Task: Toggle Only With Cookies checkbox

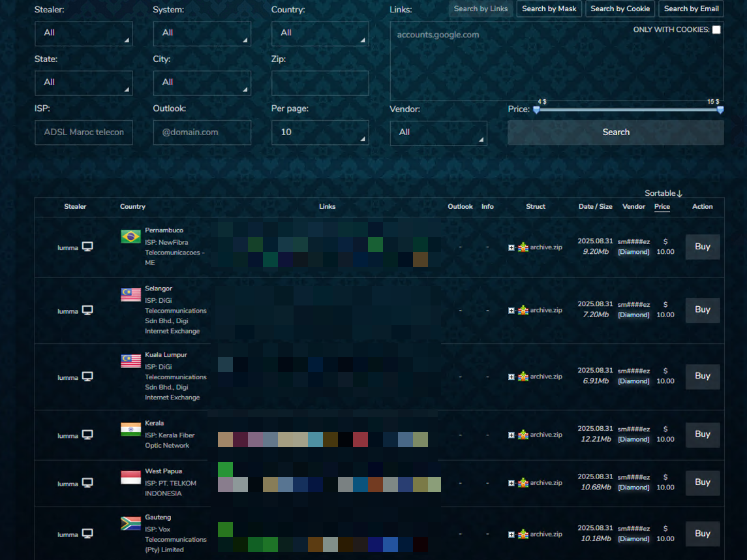Action: [716, 29]
